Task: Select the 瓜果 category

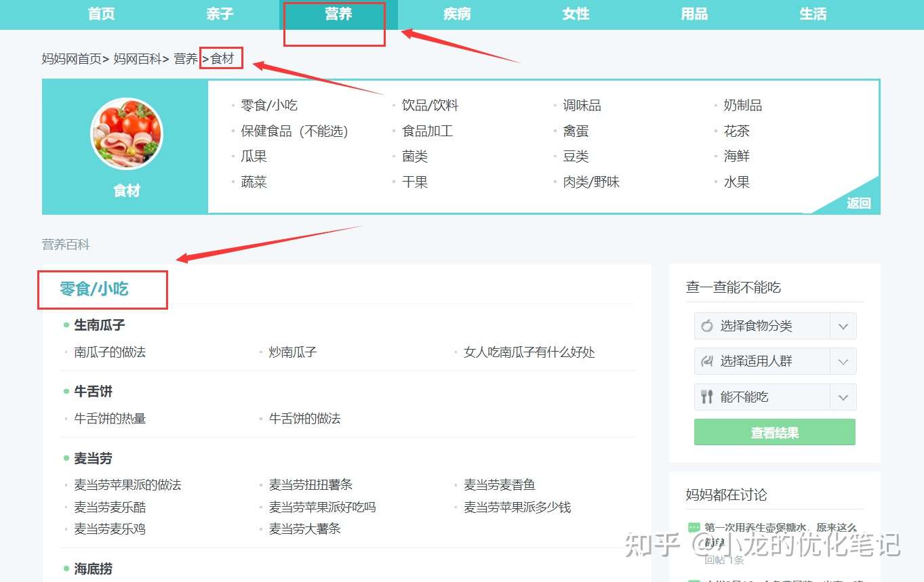Action: tap(254, 156)
